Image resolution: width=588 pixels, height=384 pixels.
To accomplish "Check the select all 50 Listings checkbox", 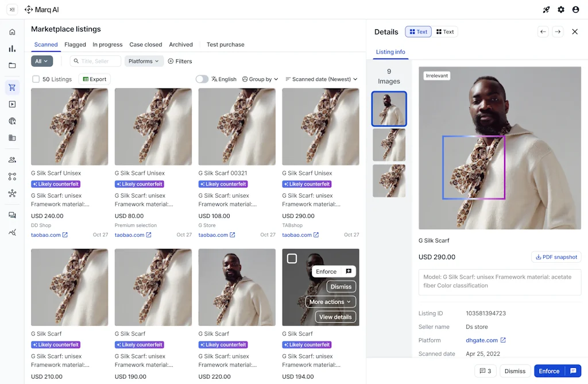I will coord(36,79).
